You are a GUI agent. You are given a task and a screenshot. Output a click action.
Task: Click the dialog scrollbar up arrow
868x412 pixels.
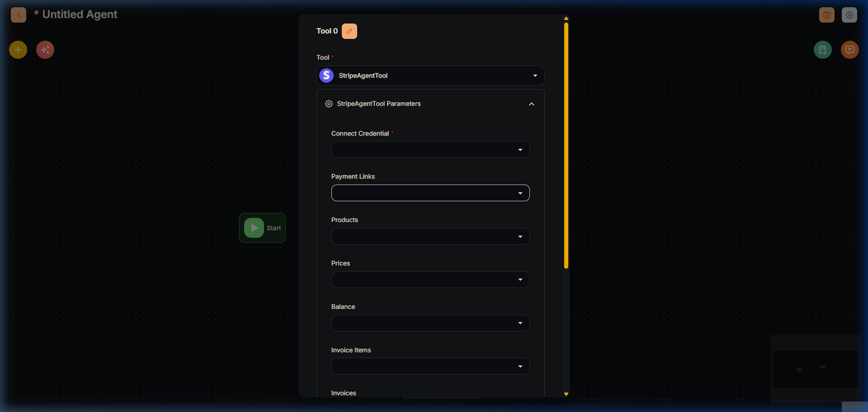point(566,19)
